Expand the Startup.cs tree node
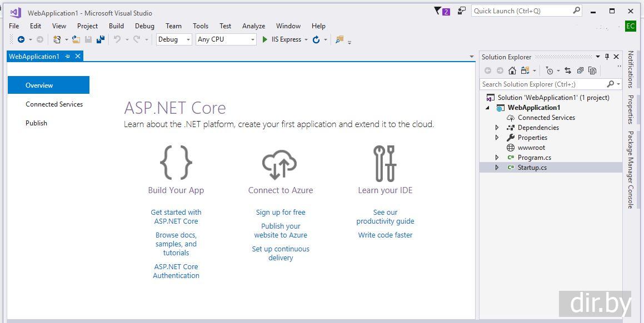This screenshot has width=644, height=323. (497, 168)
